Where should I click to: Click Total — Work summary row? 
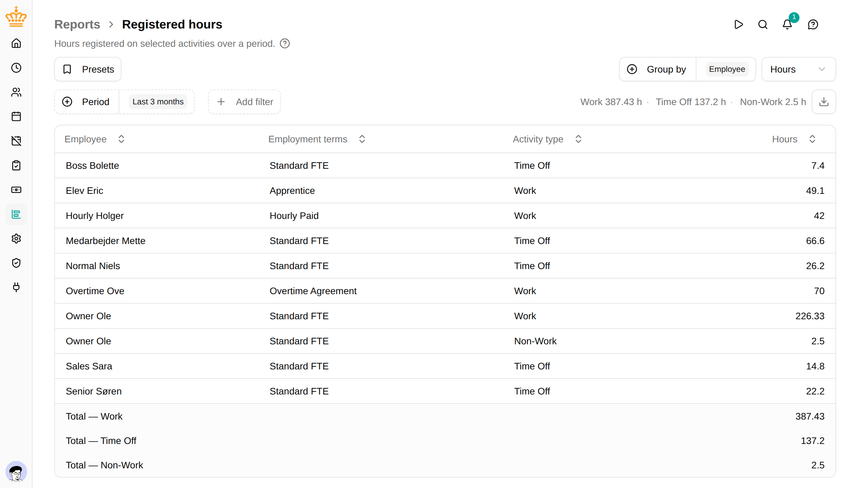tap(445, 416)
